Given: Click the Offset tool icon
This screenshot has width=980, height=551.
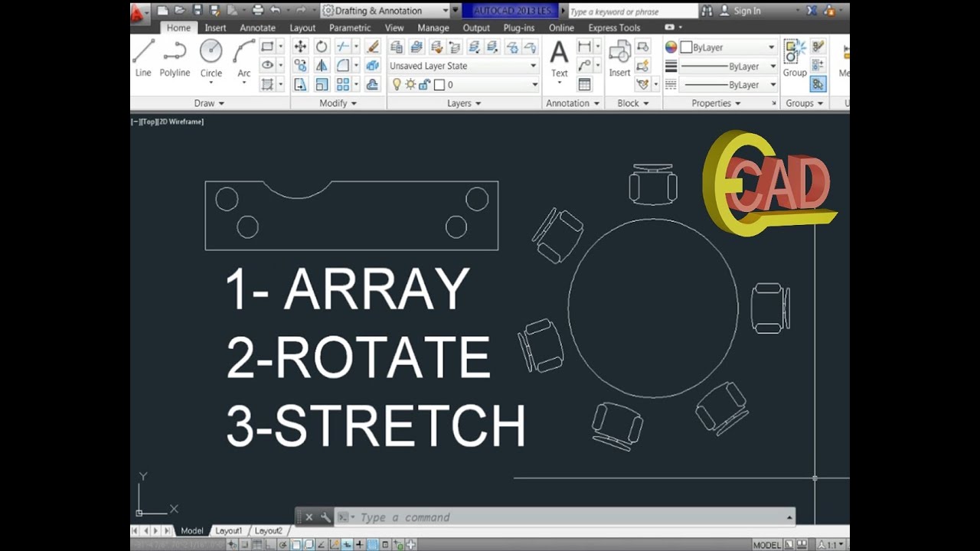Looking at the screenshot, I should [372, 85].
